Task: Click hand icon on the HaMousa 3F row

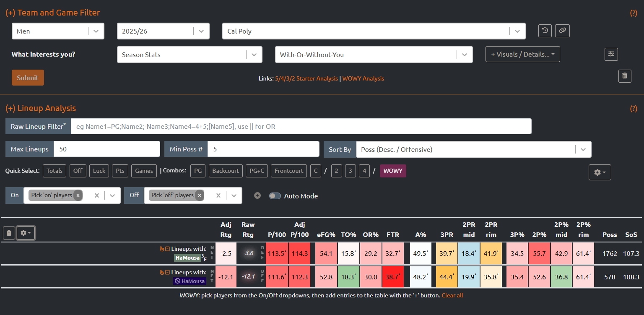Action: pos(162,249)
